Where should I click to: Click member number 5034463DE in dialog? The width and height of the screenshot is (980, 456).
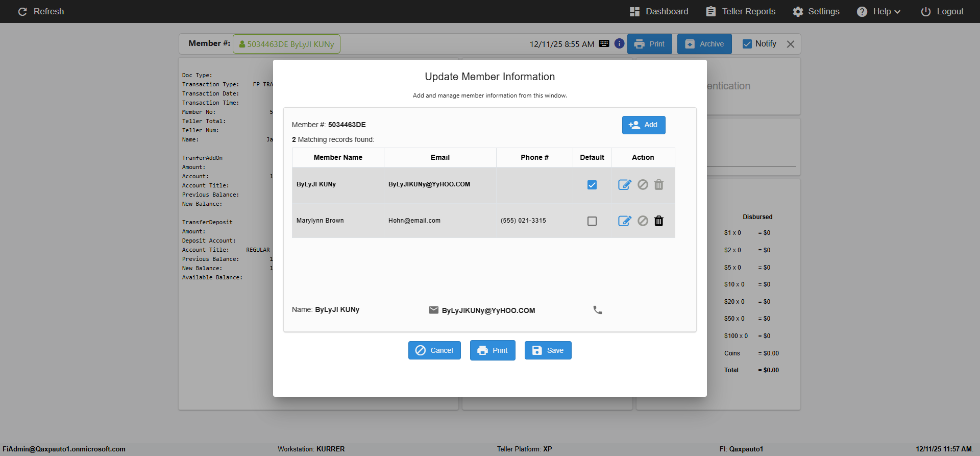coord(347,125)
